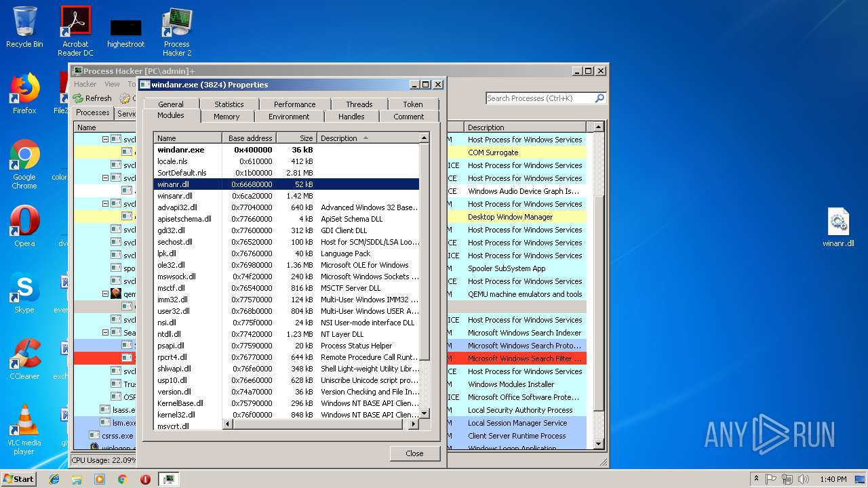Collapse the SearchIndexer process tree node
Viewport: 868px width, 488px height.
pos(106,333)
